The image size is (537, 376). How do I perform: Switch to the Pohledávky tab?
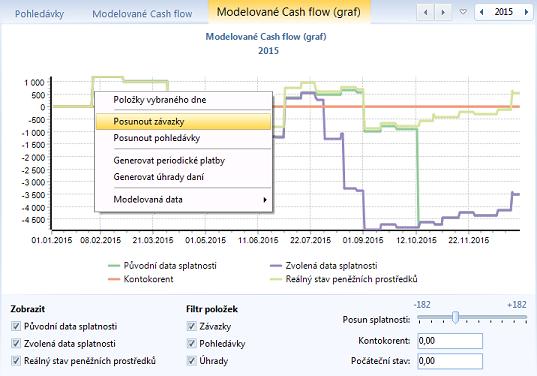pyautogui.click(x=39, y=14)
